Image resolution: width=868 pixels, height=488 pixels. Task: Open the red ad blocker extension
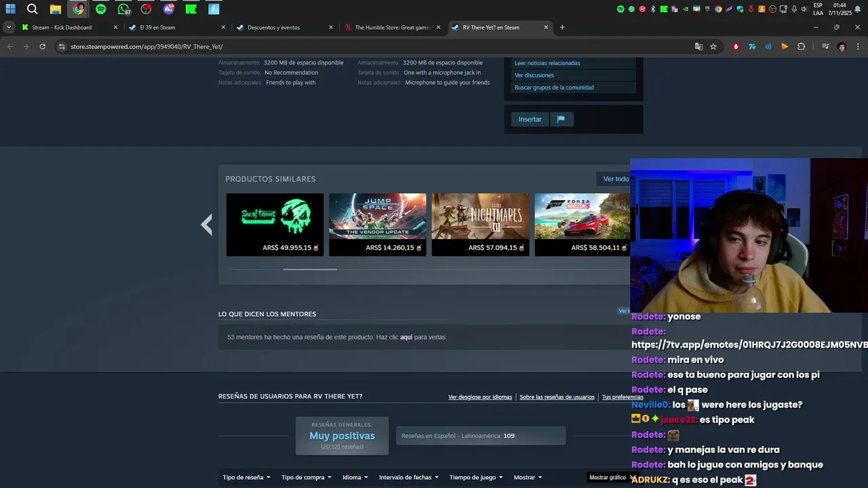click(x=736, y=47)
